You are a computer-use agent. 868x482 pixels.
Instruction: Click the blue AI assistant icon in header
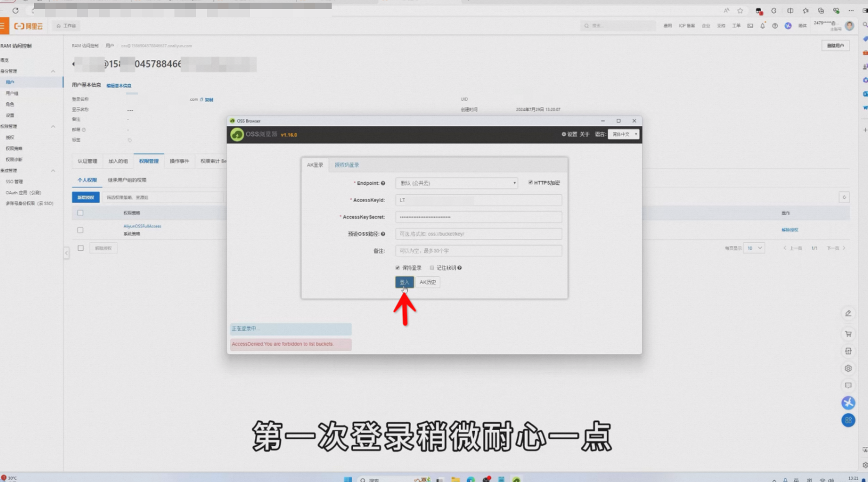point(788,26)
